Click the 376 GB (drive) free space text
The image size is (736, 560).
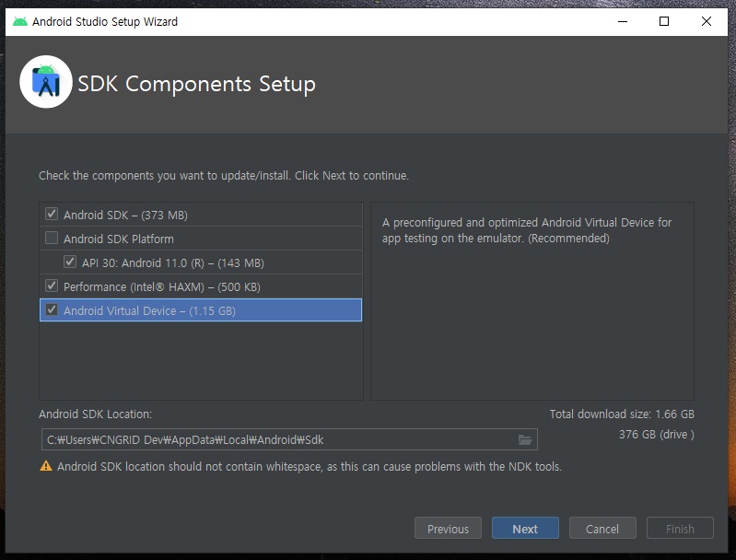656,435
